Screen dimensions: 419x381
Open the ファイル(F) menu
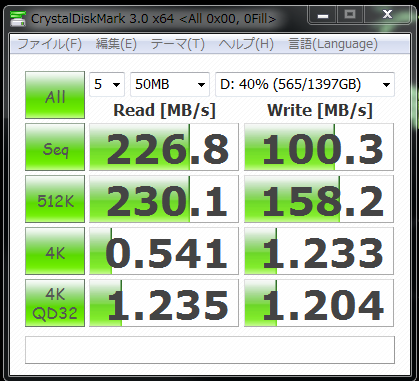(49, 44)
